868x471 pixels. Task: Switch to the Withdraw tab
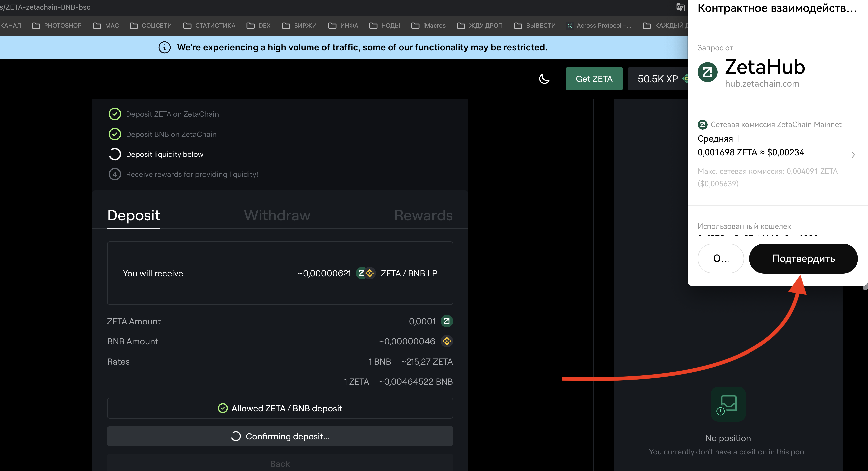[277, 216]
